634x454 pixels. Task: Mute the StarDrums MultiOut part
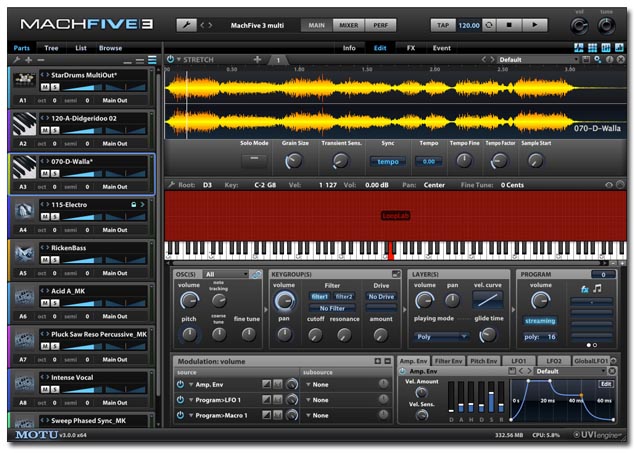coord(45,87)
